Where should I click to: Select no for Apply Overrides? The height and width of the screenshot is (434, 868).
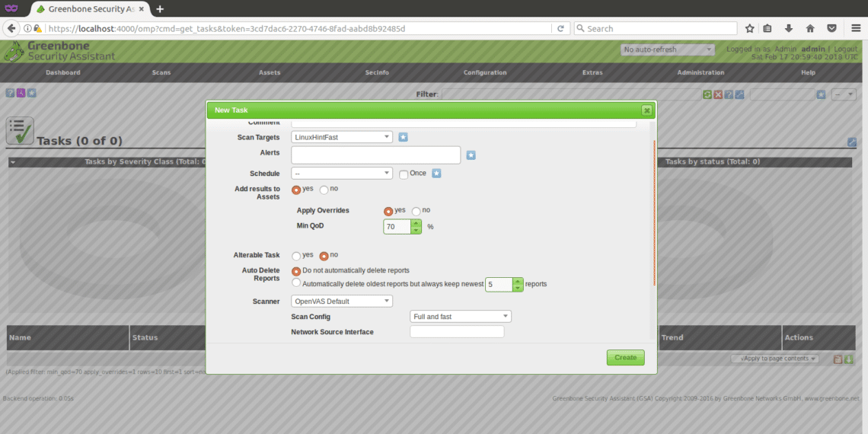pos(416,212)
